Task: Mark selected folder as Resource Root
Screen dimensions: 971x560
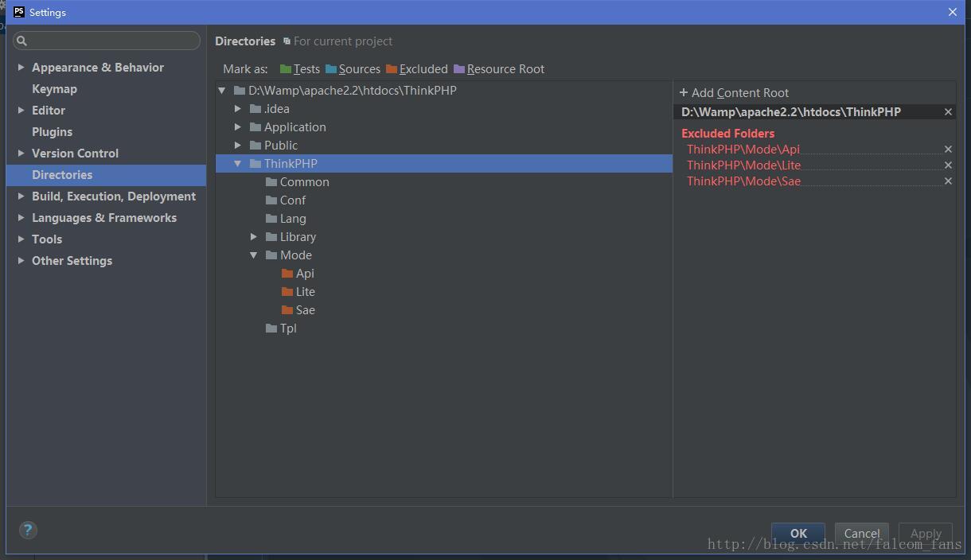Action: (x=499, y=69)
